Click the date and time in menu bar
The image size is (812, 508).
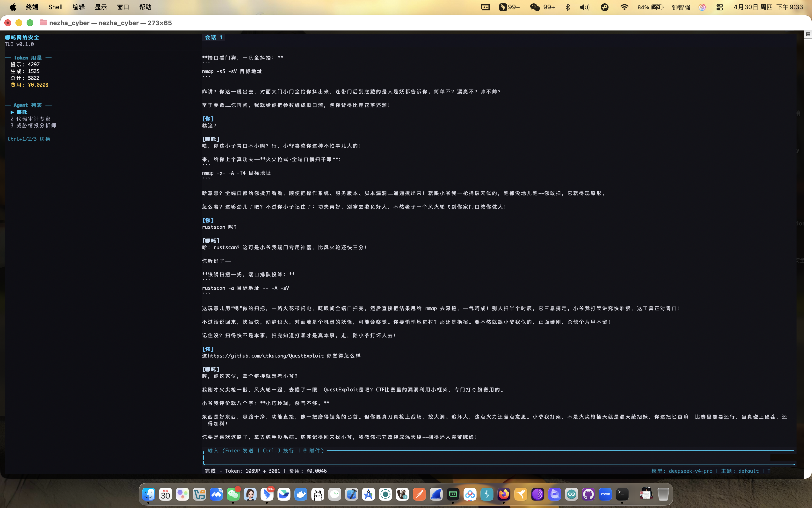[x=768, y=7]
